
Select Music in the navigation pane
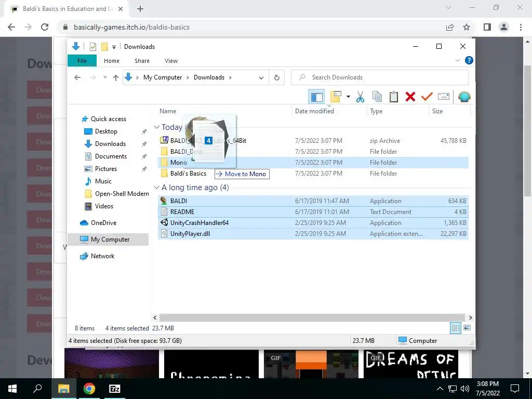tap(103, 181)
